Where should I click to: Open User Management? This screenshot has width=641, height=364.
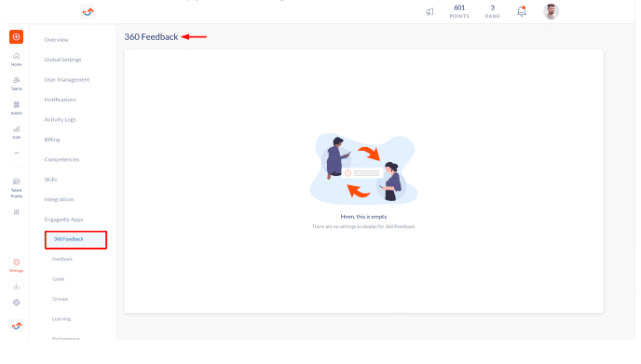tap(67, 80)
